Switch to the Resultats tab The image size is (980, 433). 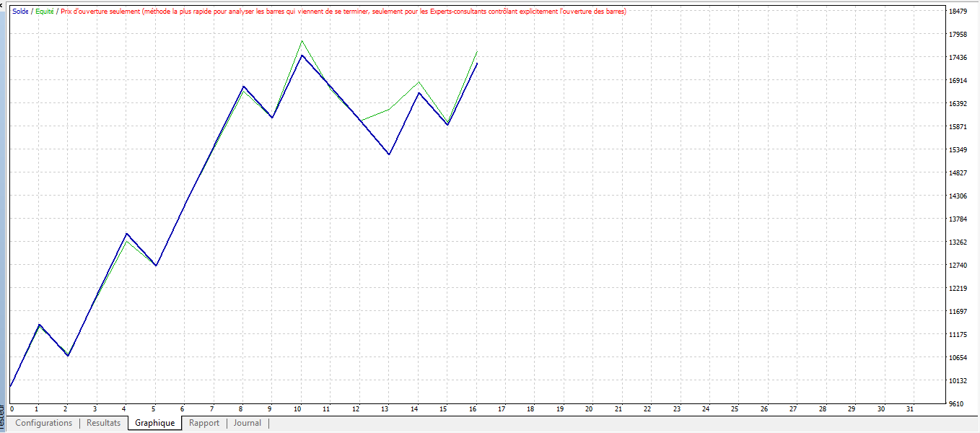coord(103,423)
